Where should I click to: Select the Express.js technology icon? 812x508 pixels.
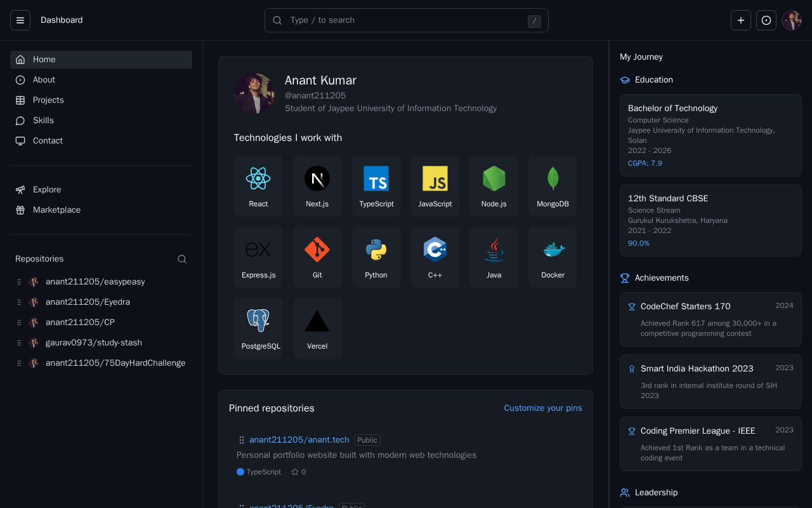click(x=258, y=250)
